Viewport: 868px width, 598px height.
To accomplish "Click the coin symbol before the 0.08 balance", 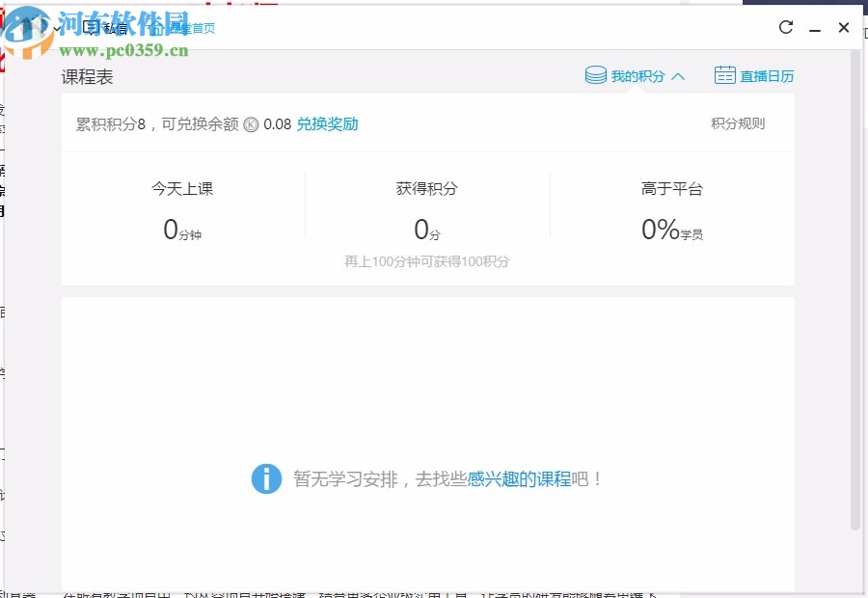I will click(251, 123).
